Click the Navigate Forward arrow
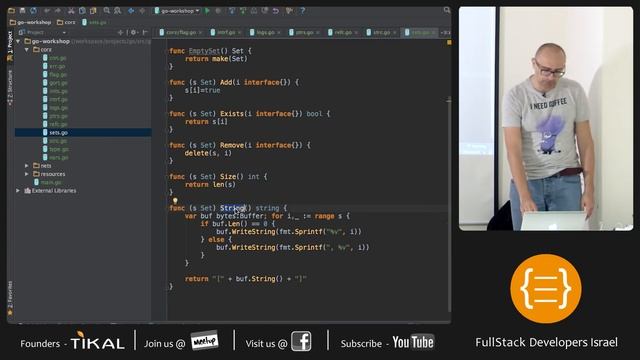 point(142,11)
